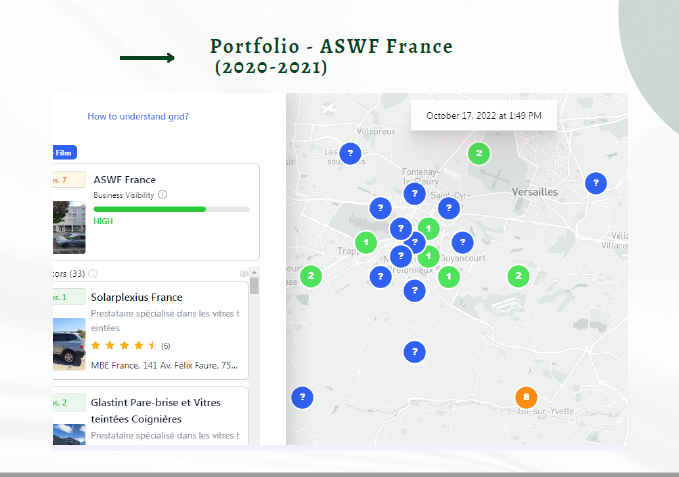Viewport: 679px width, 477px height.
Task: Select the address 'MBE France, 141 Av. Félix Faure'
Action: [164, 366]
